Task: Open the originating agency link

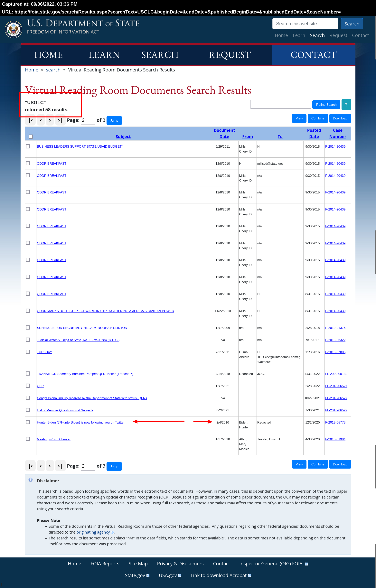Action: pyautogui.click(x=93, y=532)
